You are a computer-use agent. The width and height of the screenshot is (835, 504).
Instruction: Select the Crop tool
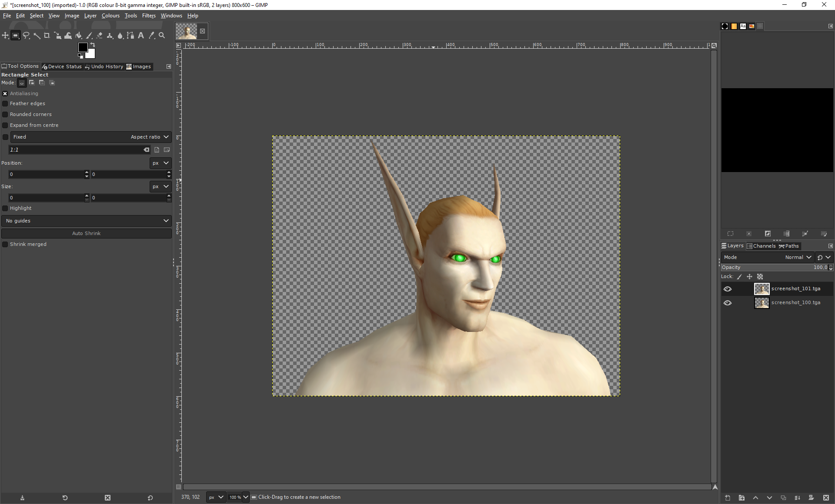click(x=47, y=36)
